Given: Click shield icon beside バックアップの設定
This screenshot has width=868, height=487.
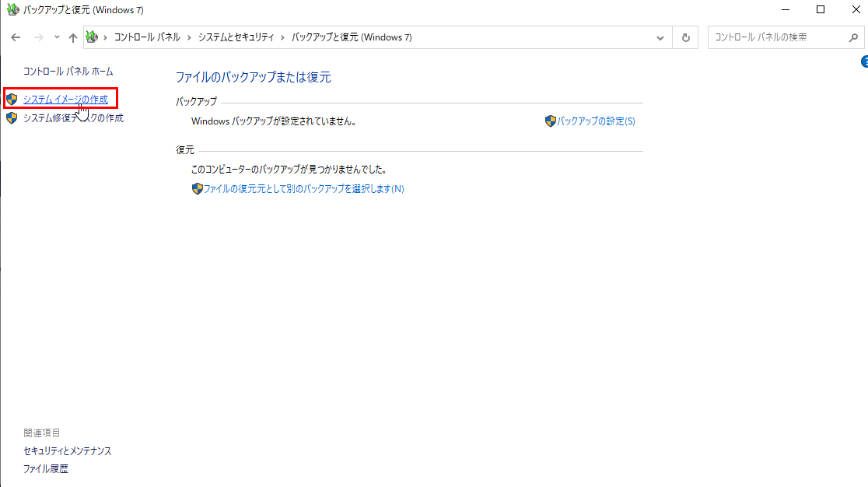Looking at the screenshot, I should 550,121.
